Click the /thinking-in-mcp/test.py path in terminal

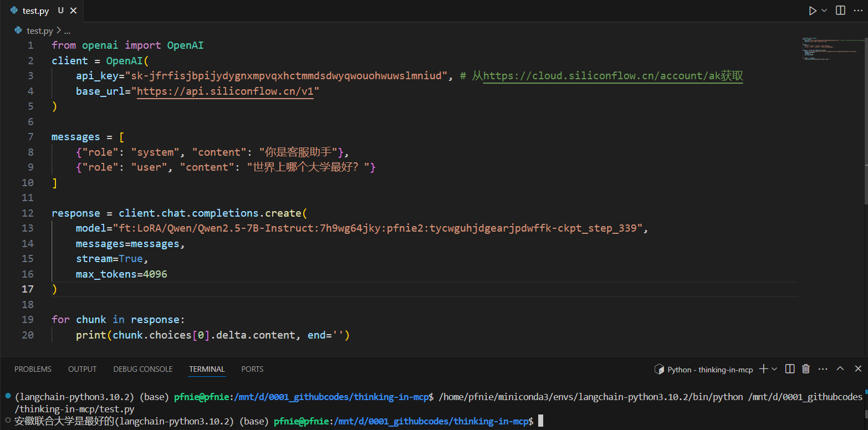tap(74, 409)
